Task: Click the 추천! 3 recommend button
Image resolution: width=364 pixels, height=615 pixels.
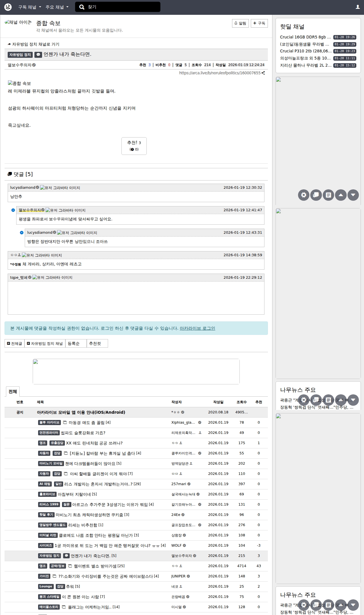Action: pos(134,146)
